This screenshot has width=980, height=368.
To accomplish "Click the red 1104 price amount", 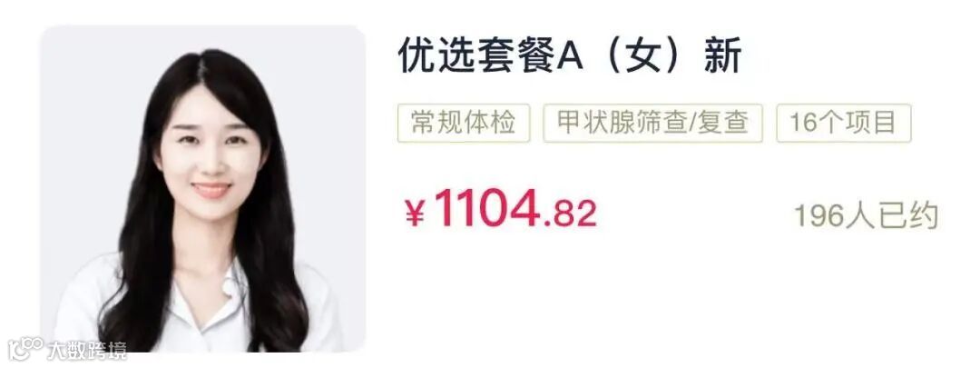I will pos(486,208).
